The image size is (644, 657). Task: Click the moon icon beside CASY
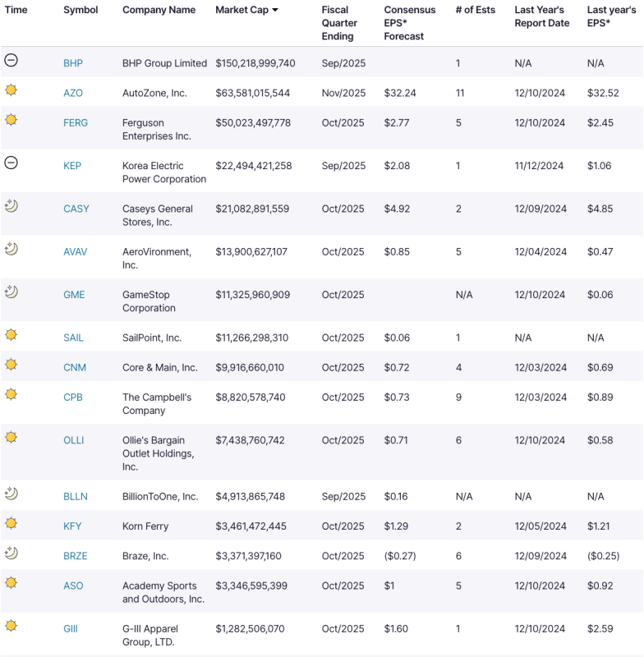(11, 206)
